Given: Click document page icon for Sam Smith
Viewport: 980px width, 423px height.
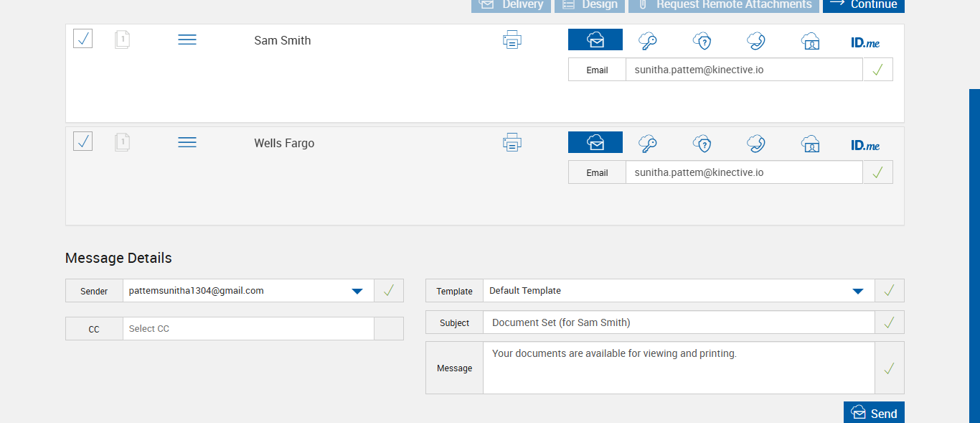Looking at the screenshot, I should (x=122, y=39).
